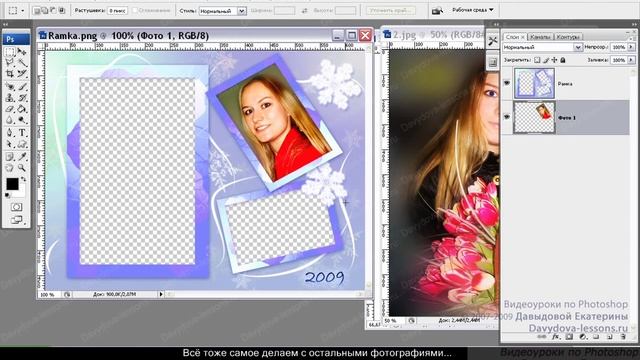
Task: Click the foreground color swatch
Action: pos(12,184)
